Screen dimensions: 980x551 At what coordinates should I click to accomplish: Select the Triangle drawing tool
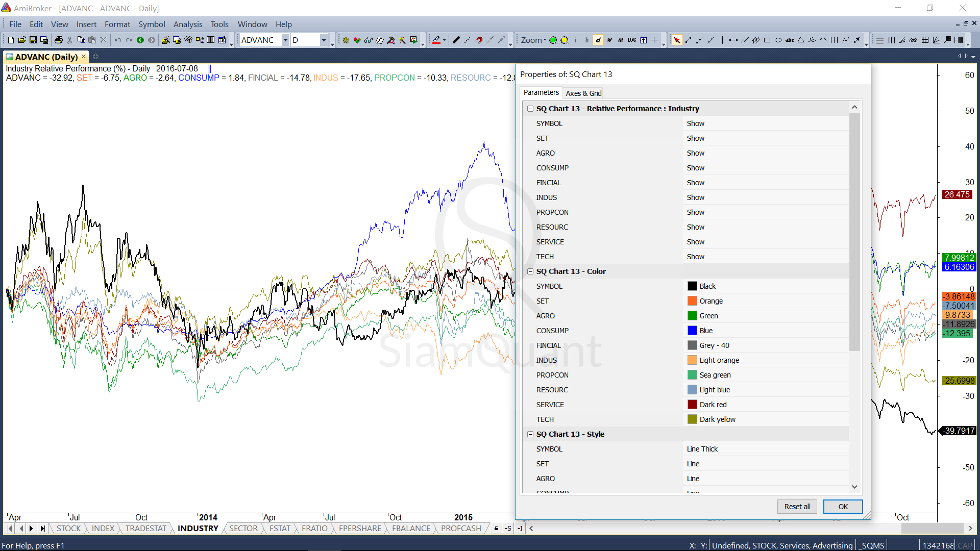coord(801,40)
